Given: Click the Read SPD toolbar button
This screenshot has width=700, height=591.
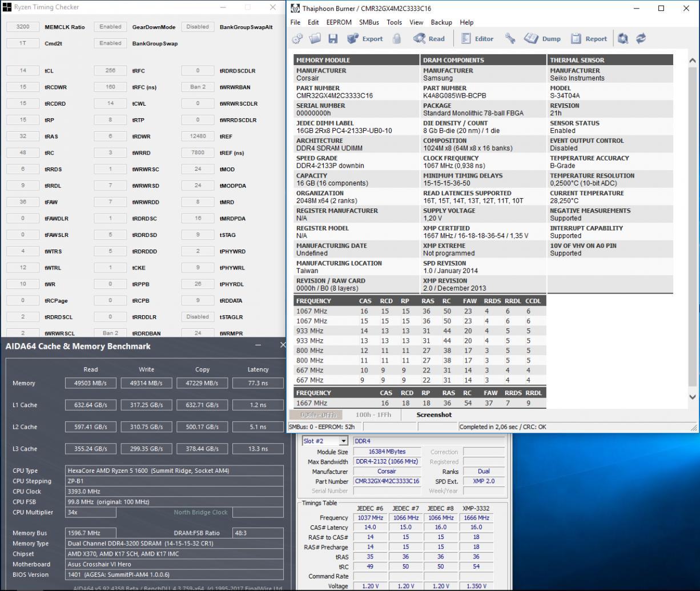Looking at the screenshot, I should [x=429, y=39].
